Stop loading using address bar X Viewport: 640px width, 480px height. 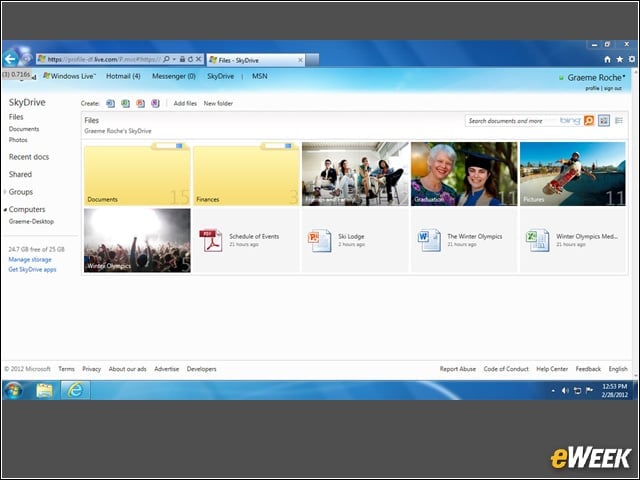click(x=198, y=60)
